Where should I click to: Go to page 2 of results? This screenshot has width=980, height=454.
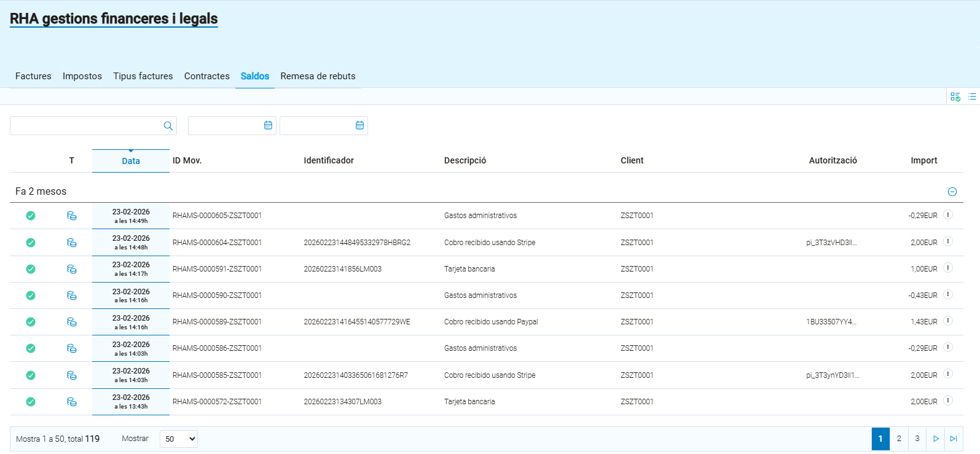(899, 439)
